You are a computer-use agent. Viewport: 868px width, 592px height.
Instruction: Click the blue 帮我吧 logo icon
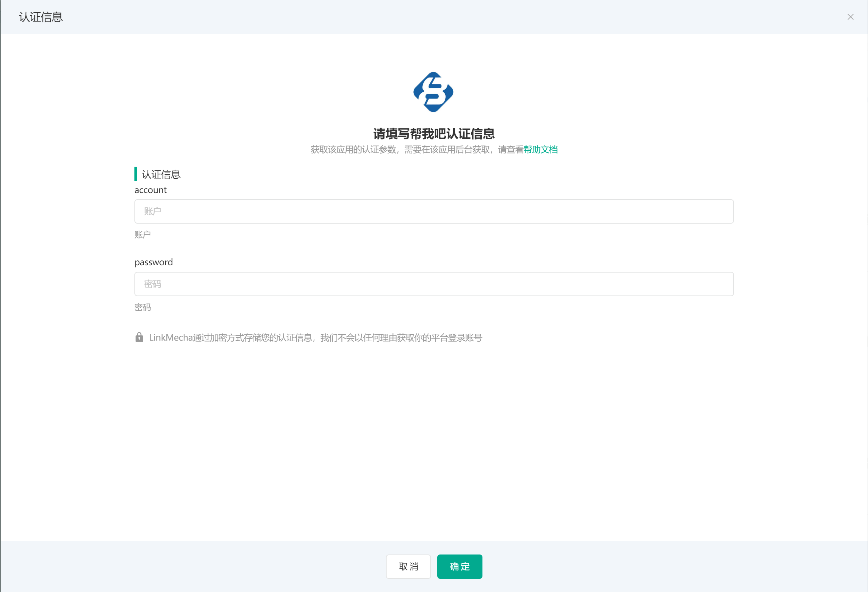(x=433, y=92)
